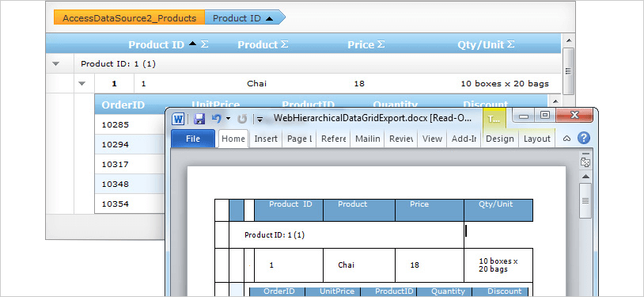The height and width of the screenshot is (297, 644).
Task: Click the summary sigma icon beside Price
Action: [x=381, y=44]
